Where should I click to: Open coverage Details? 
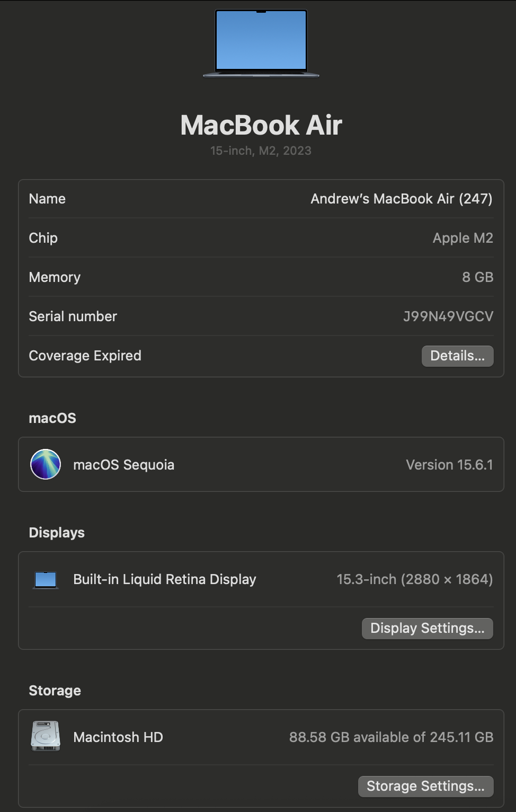[457, 356]
